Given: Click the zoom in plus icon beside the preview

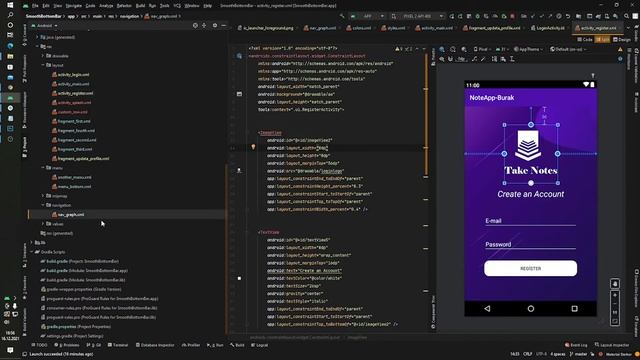Looking at the screenshot, I should (x=615, y=295).
